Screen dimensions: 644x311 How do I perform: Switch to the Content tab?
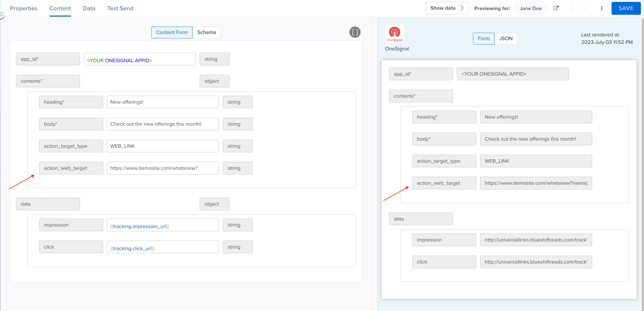[x=60, y=8]
